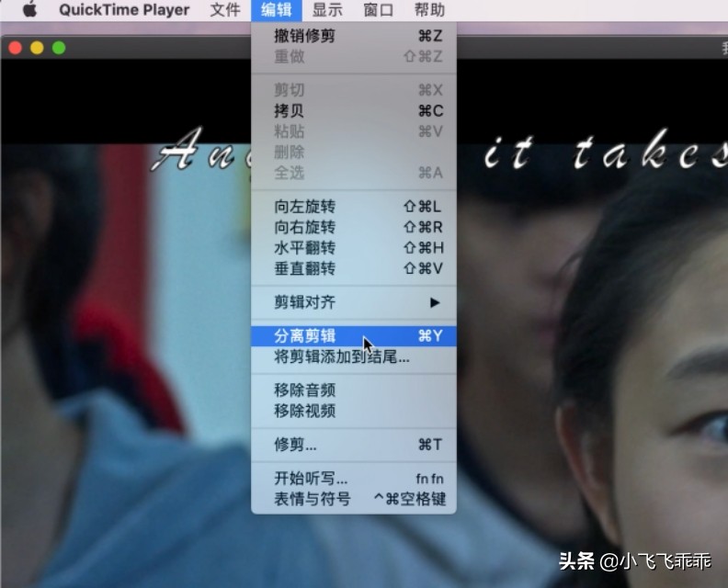
Task: Open the 帮助 menu
Action: point(429,10)
